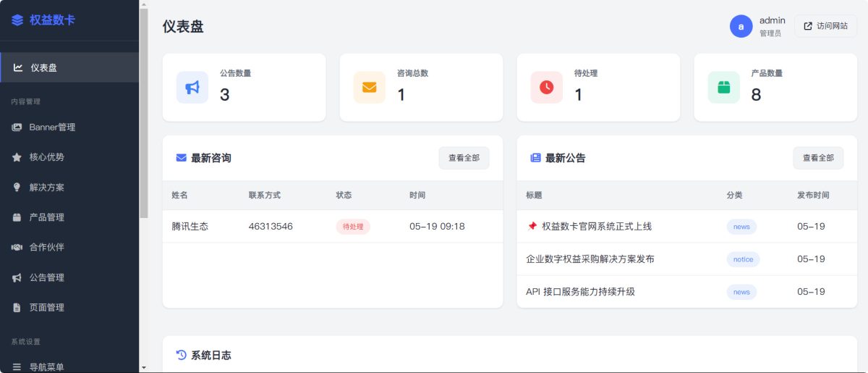Click the 权益数卡 logo icon
This screenshot has height=373, width=868.
click(x=17, y=20)
